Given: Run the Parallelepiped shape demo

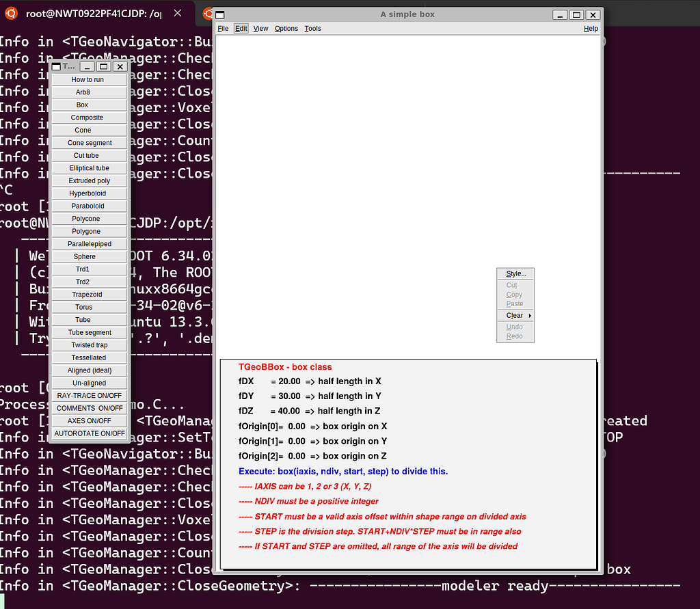Looking at the screenshot, I should [x=87, y=243].
